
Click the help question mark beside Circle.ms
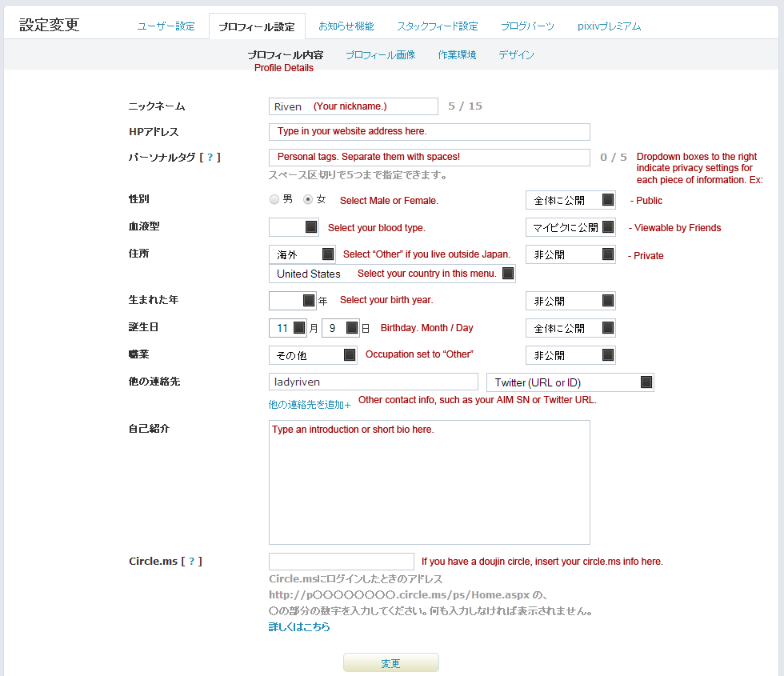(191, 562)
